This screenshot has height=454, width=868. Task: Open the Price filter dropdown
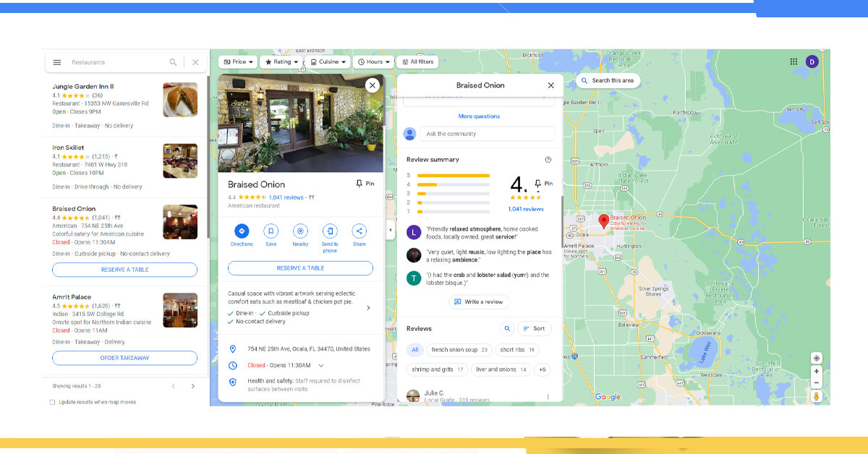238,62
